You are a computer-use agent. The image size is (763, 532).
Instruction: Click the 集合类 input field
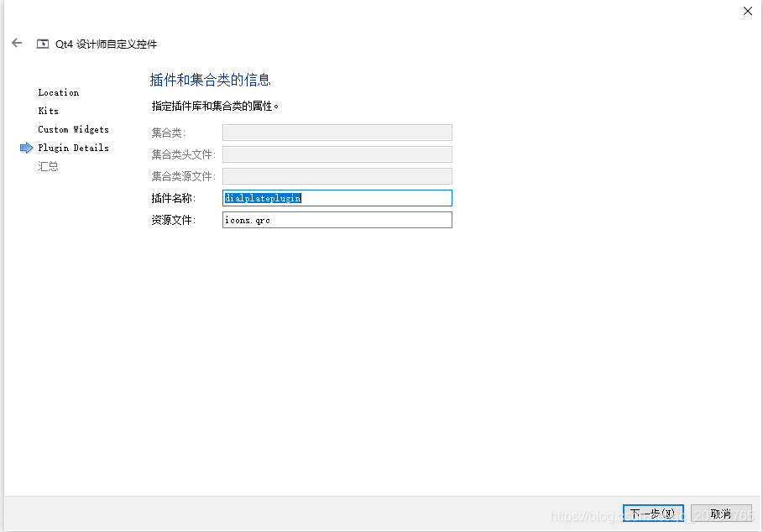coord(337,133)
